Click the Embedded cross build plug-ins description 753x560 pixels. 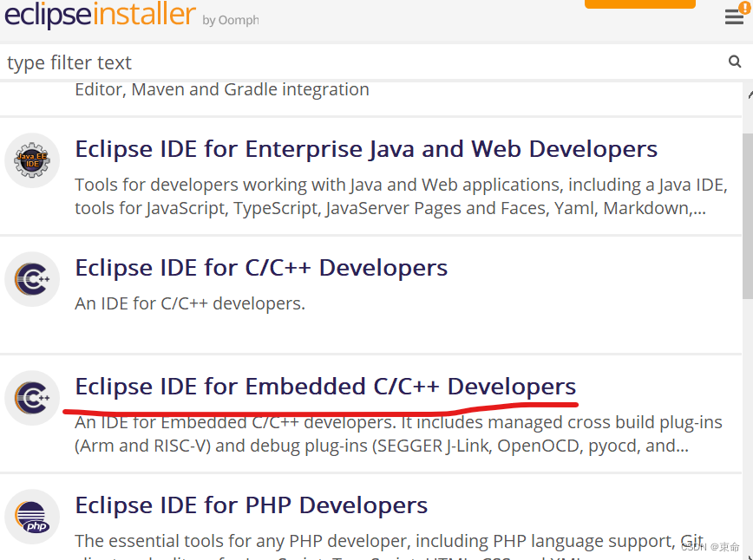(398, 434)
